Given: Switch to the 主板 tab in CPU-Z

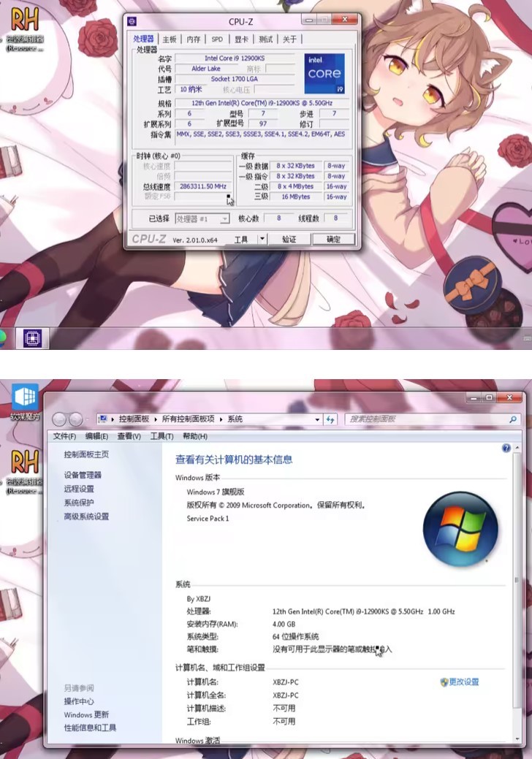Looking at the screenshot, I should click(170, 39).
